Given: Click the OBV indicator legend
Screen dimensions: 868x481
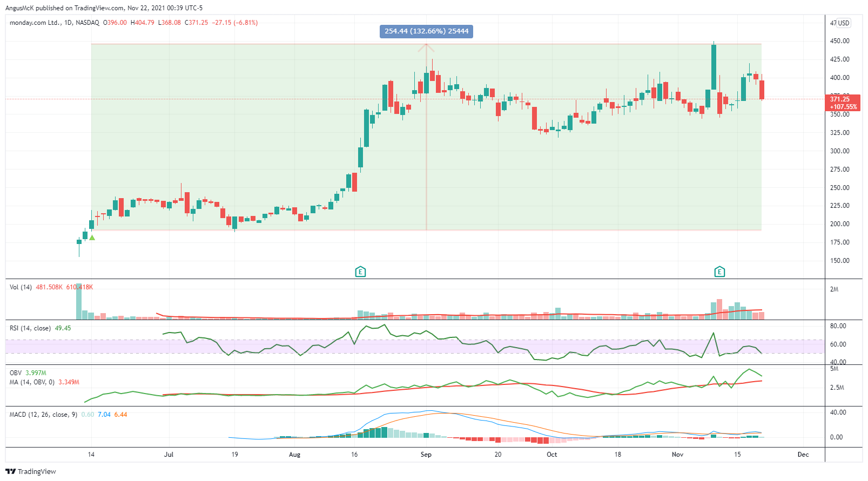Looking at the screenshot, I should coord(16,373).
